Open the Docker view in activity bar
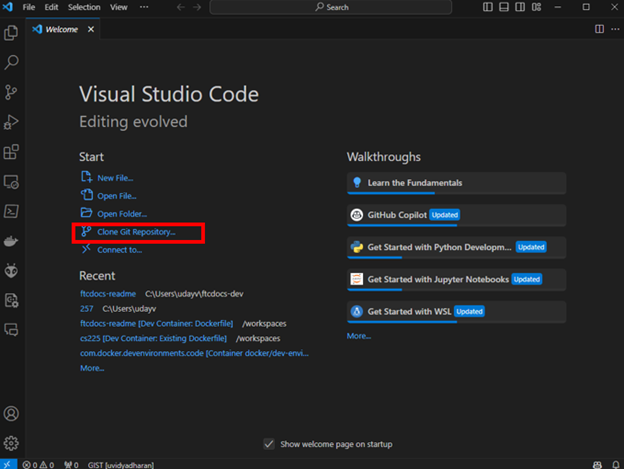 (x=12, y=241)
